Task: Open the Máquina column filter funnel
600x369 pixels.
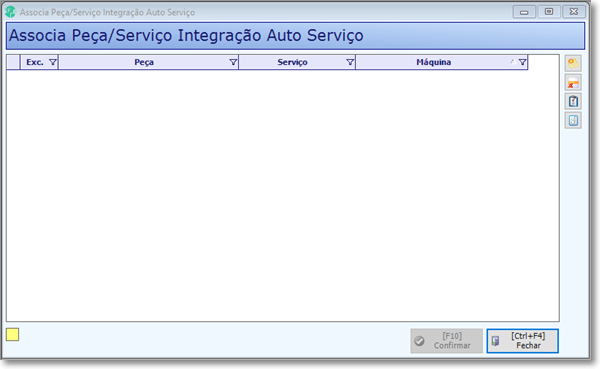Action: [x=522, y=62]
